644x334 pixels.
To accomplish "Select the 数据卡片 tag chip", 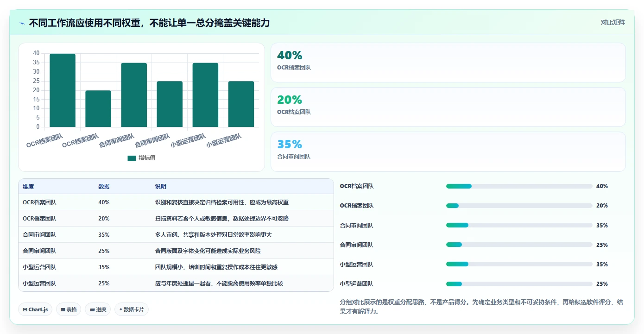I will click(132, 309).
